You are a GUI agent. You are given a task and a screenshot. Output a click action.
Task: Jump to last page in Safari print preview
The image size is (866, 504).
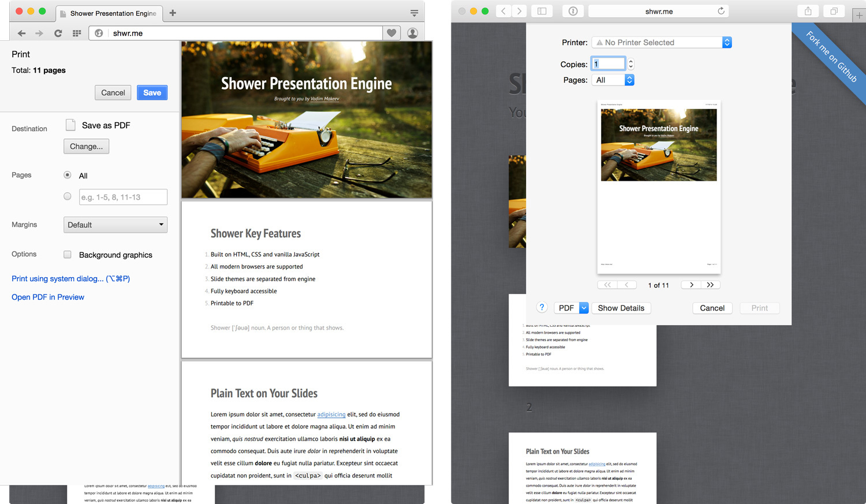point(711,285)
